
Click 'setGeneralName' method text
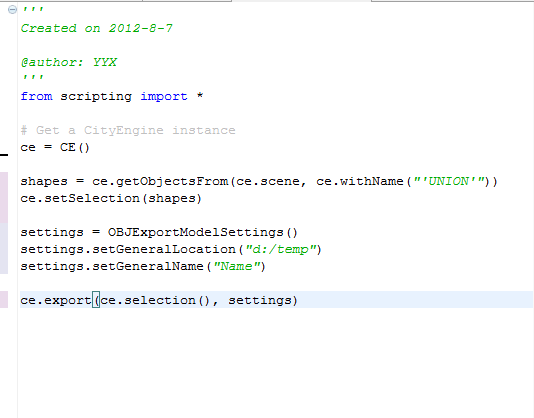tap(148, 266)
